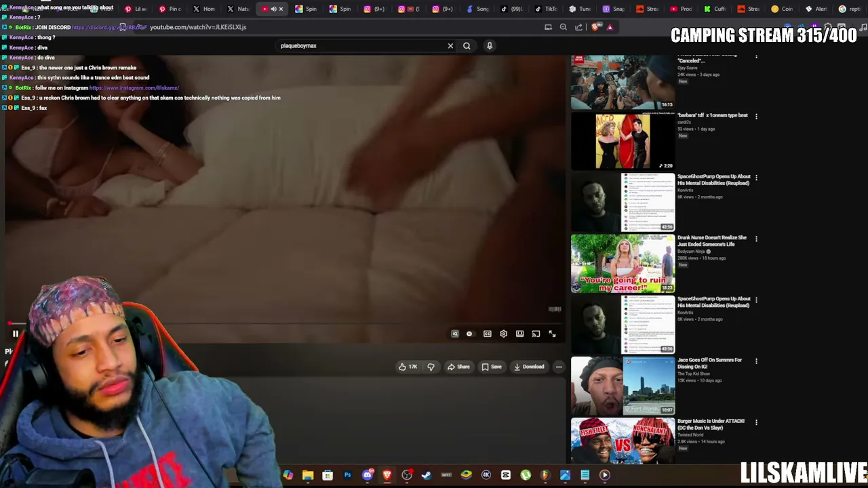Image resolution: width=868 pixels, height=488 pixels.
Task: Open Discord from the taskbar
Action: tap(368, 475)
